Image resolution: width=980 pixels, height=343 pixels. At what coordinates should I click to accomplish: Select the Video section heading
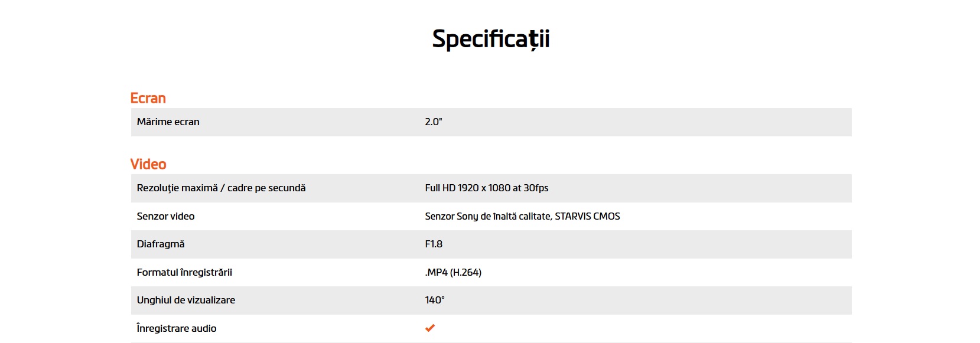pyautogui.click(x=148, y=164)
